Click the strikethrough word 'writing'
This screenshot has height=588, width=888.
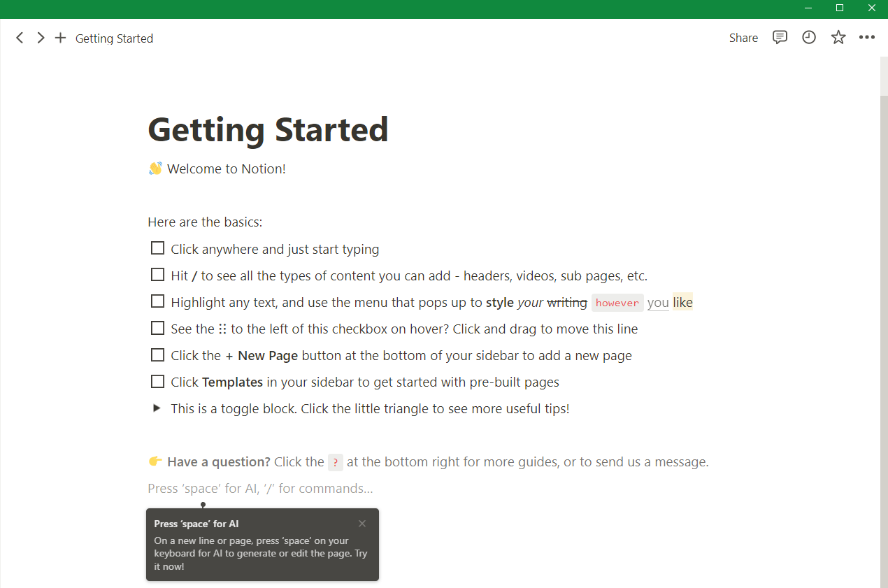click(x=567, y=303)
